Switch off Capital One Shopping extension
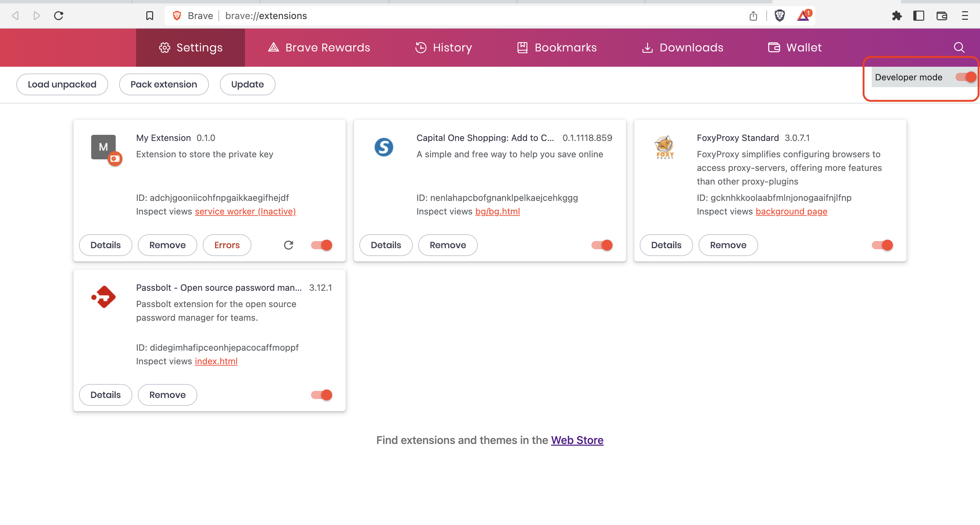Viewport: 980px width, 525px height. click(602, 245)
